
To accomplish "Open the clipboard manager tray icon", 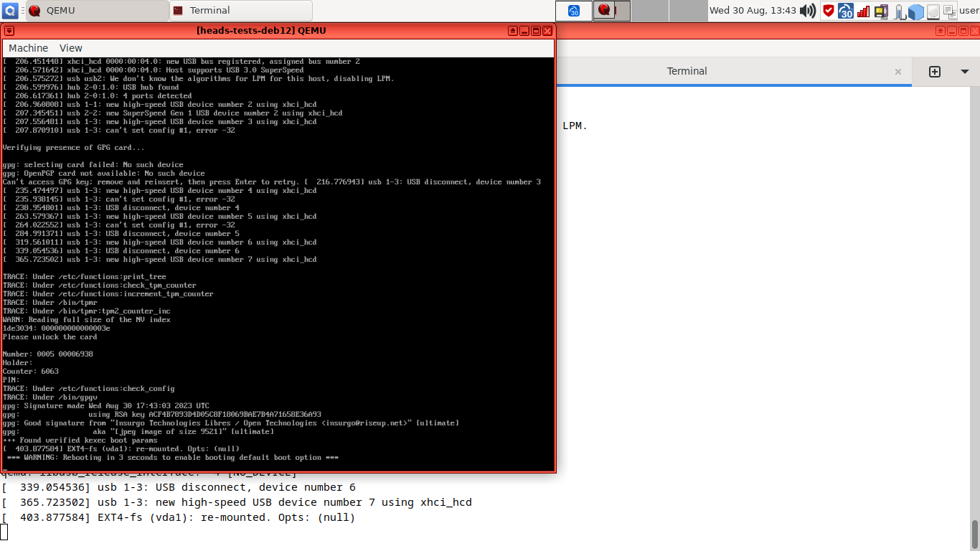I will pos(951,11).
